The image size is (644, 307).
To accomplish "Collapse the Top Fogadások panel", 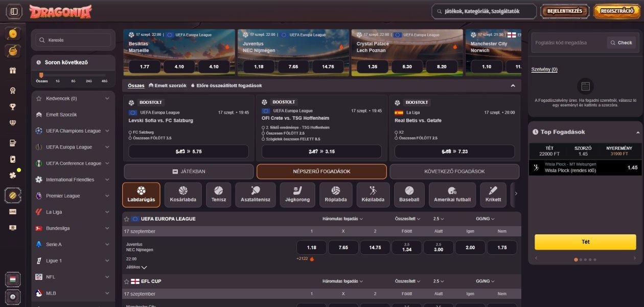I will point(638,132).
